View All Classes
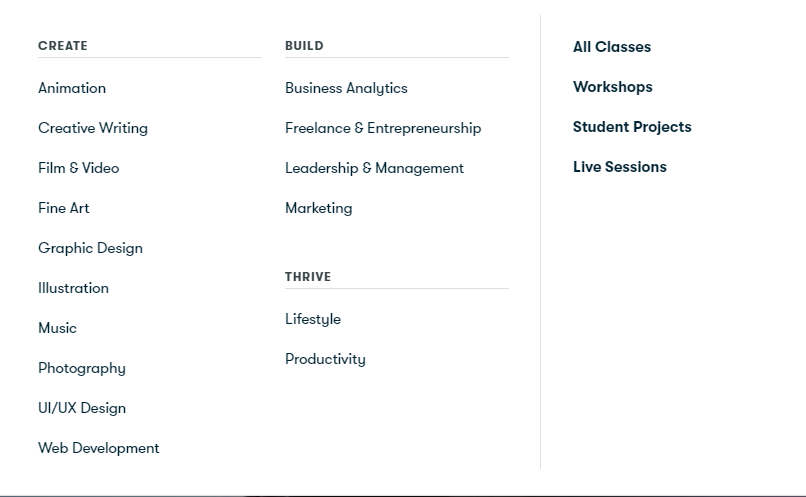Screen dimensions: 806x497 pyautogui.click(x=612, y=47)
